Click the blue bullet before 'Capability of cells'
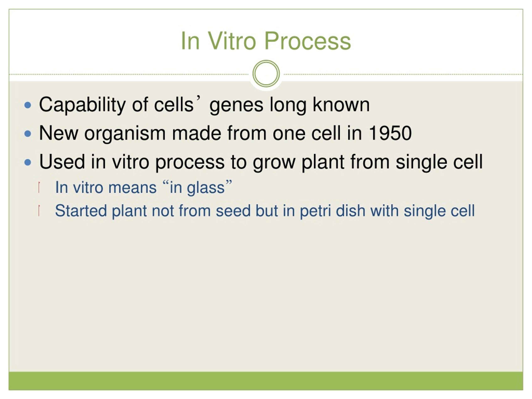 28,105
